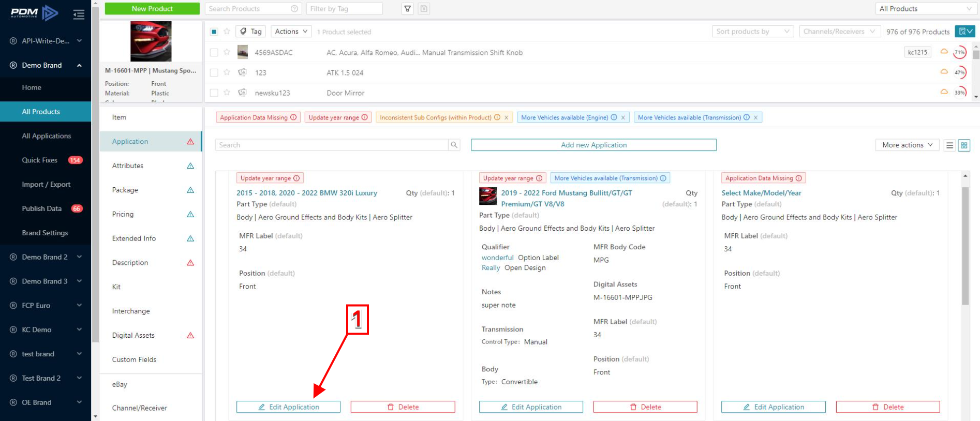Open the Tag button
The width and height of the screenshot is (980, 421).
tap(251, 32)
